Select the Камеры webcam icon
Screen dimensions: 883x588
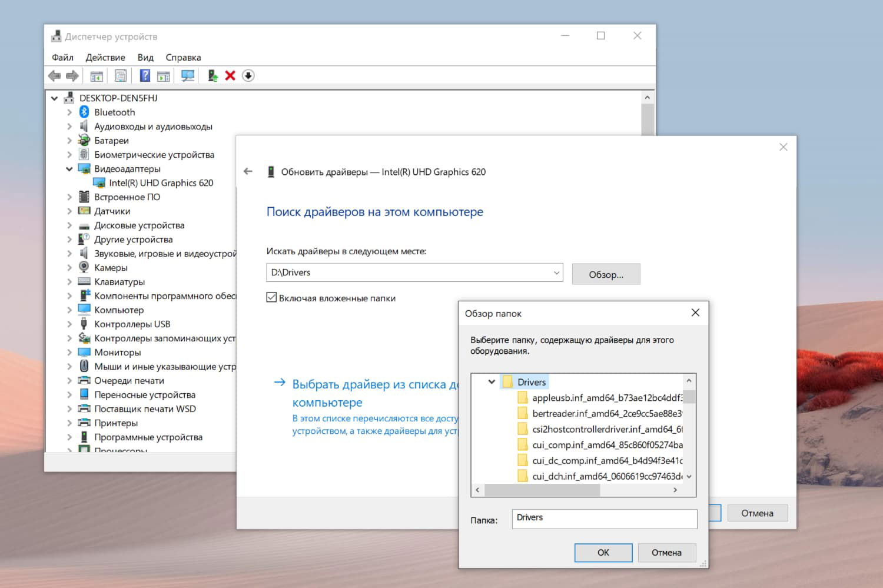click(84, 267)
